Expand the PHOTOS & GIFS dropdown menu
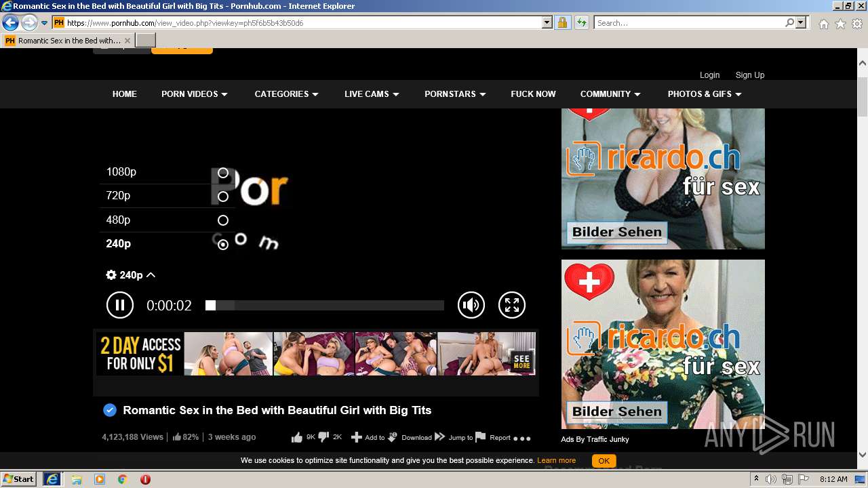 (x=705, y=94)
